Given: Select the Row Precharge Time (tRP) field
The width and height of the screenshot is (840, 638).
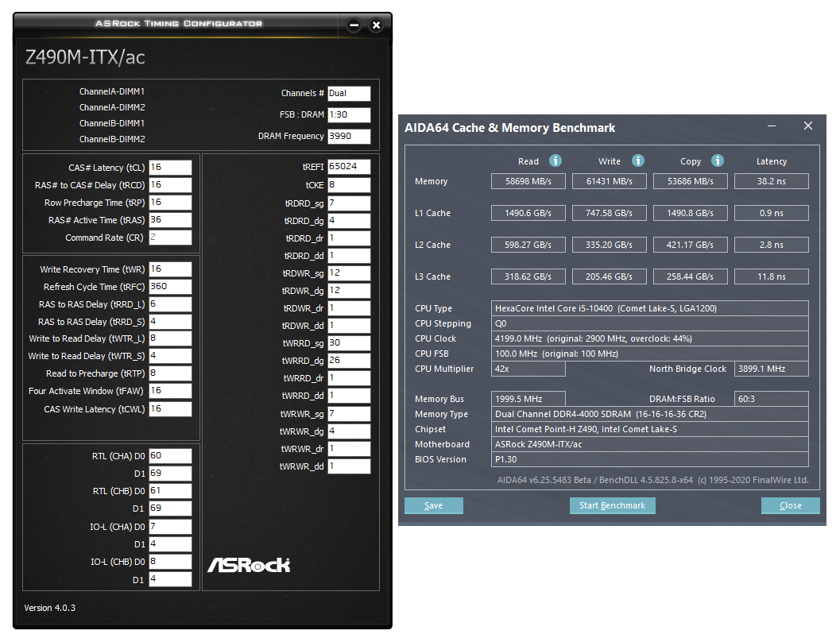Looking at the screenshot, I should [170, 203].
